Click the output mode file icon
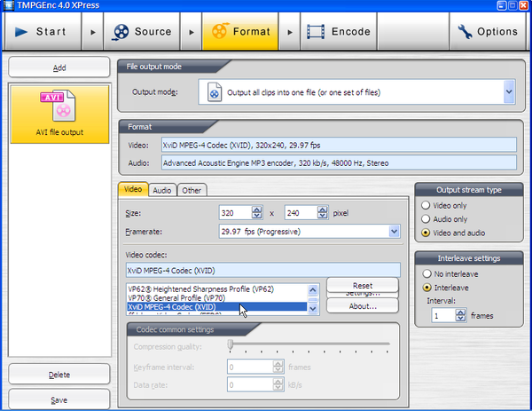 (215, 92)
